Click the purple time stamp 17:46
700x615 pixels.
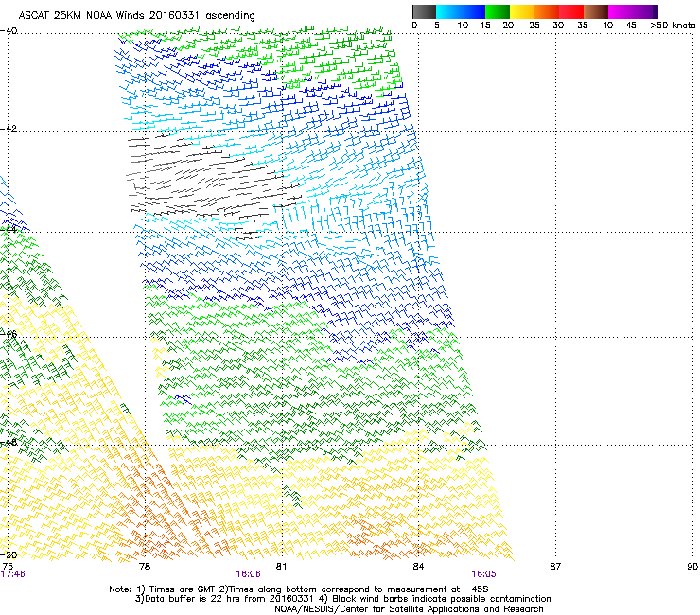click(12, 574)
